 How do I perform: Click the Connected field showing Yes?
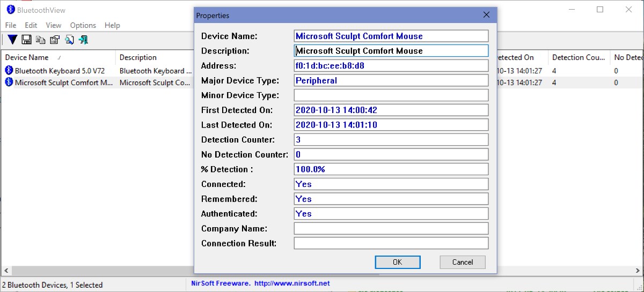[x=391, y=184]
